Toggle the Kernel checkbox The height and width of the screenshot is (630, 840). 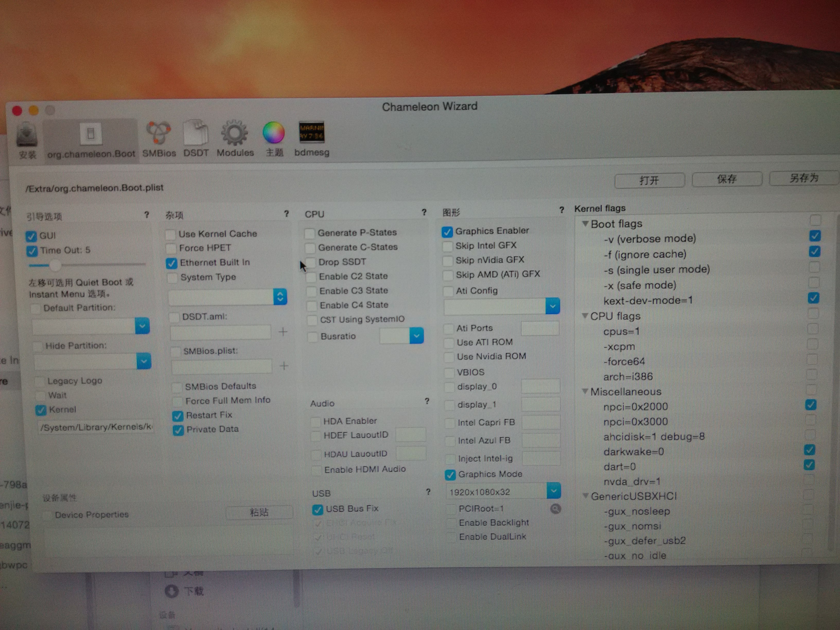[40, 410]
